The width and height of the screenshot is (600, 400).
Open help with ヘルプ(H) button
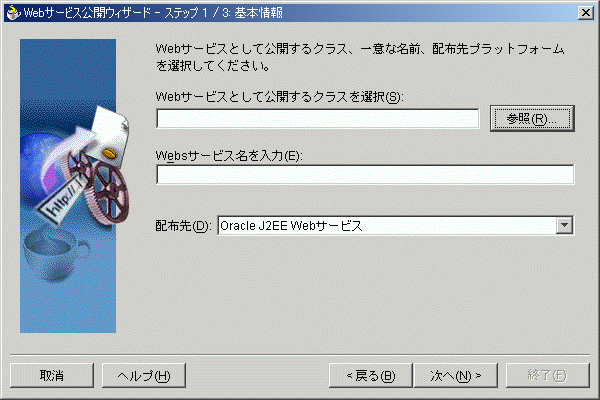tap(143, 376)
